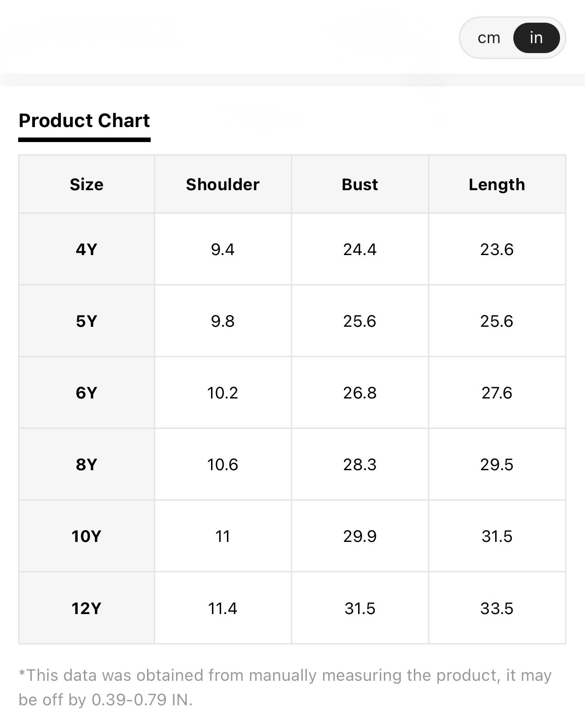Click the 5Y shoulder value 9.8
This screenshot has height=728, width=585.
tap(223, 321)
